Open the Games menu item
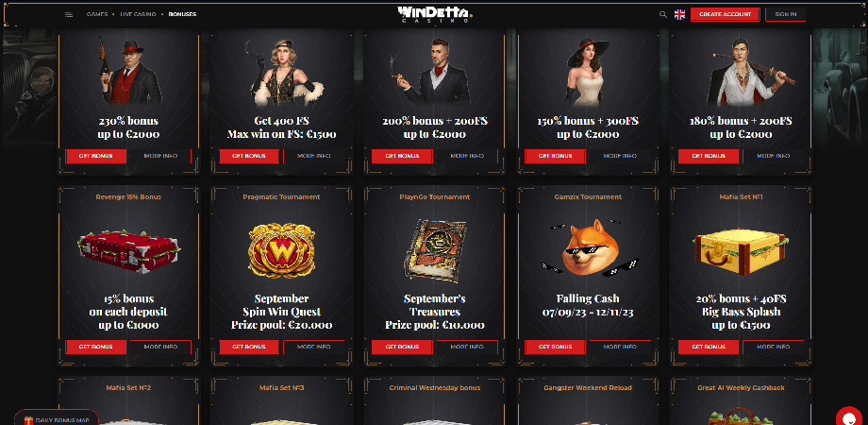 [97, 14]
